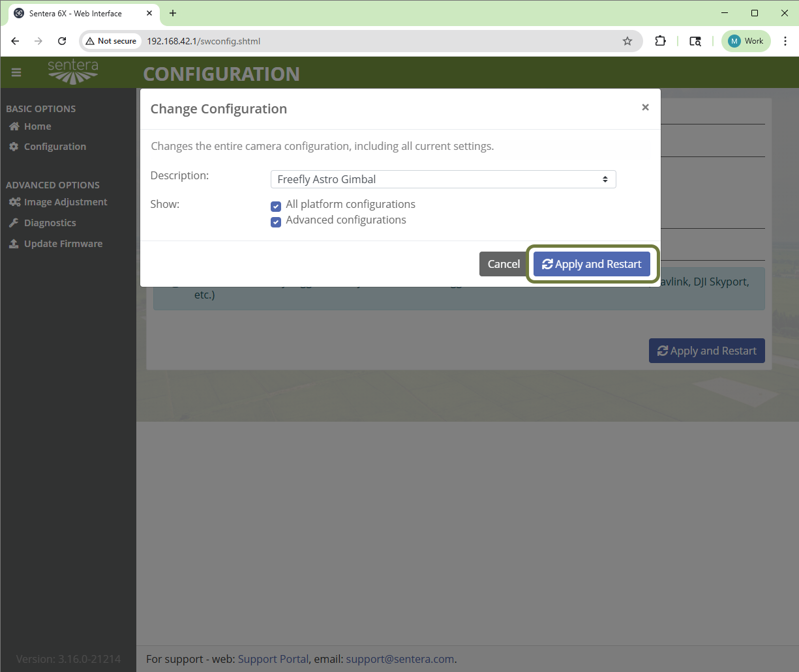
Task: Open the Description dropdown
Action: (443, 179)
